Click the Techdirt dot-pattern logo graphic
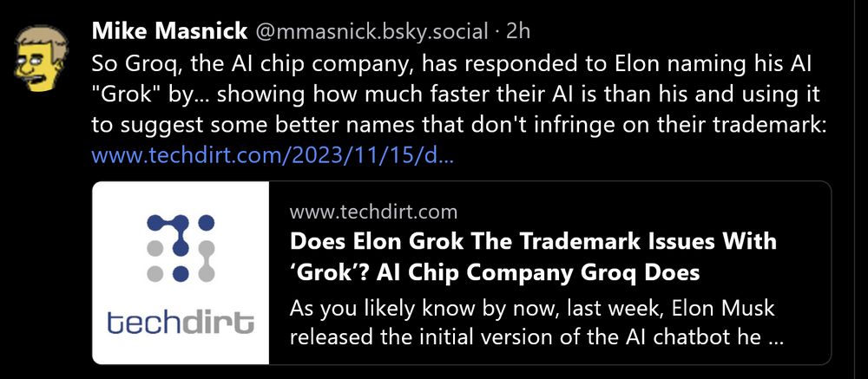The image size is (868, 379). (181, 248)
